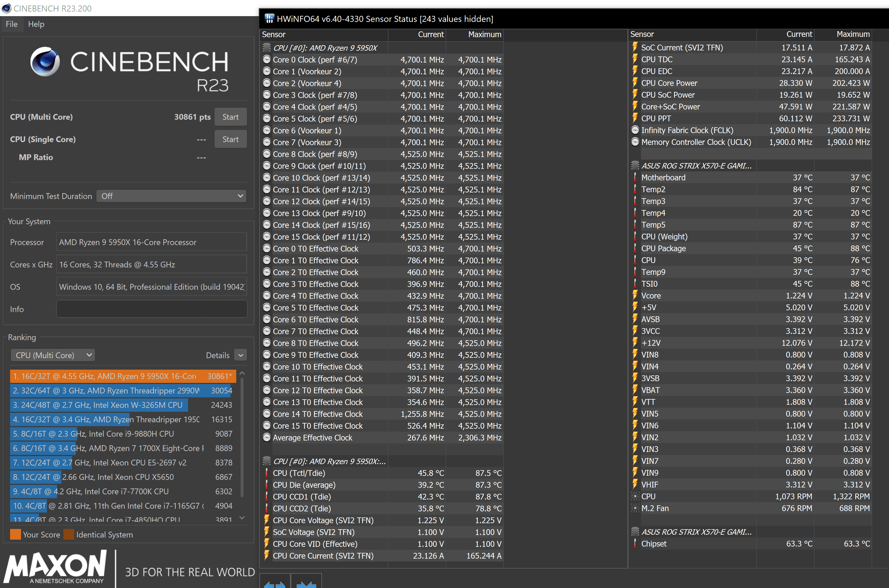Click the empty Info input field
Image resolution: width=889 pixels, height=588 pixels.
point(152,309)
